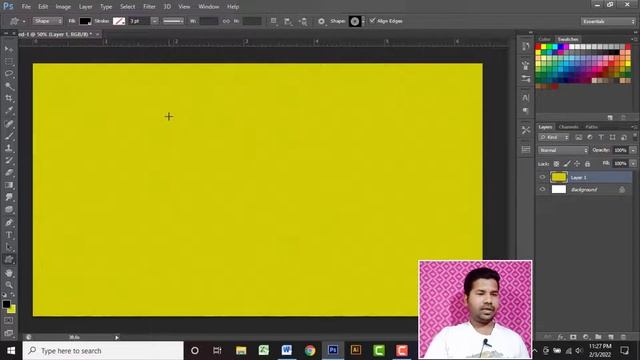Screen dimensions: 640x360
Task: Click Layer 1 thumbnail
Action: click(559, 177)
